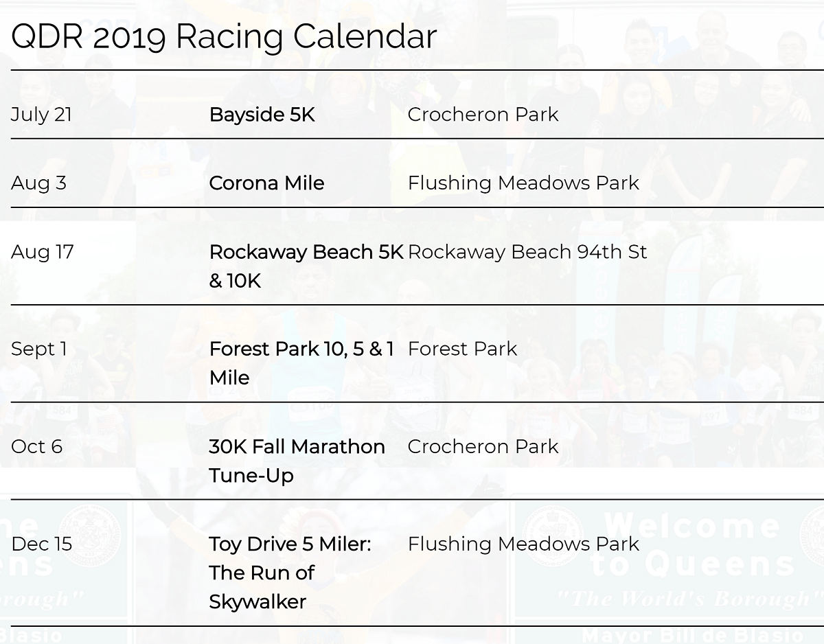The height and width of the screenshot is (644, 824).
Task: Select the Aug 17 date entry
Action: point(42,252)
